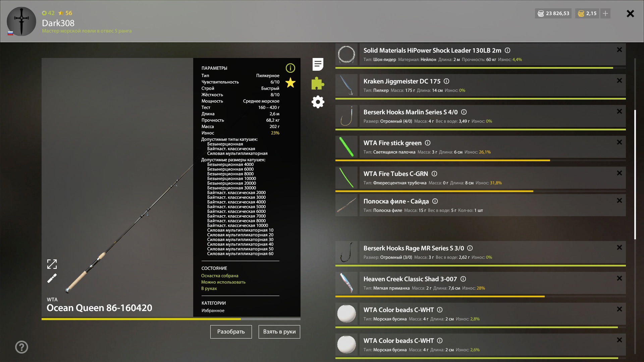Click the first white bead thumbnail

[346, 314]
